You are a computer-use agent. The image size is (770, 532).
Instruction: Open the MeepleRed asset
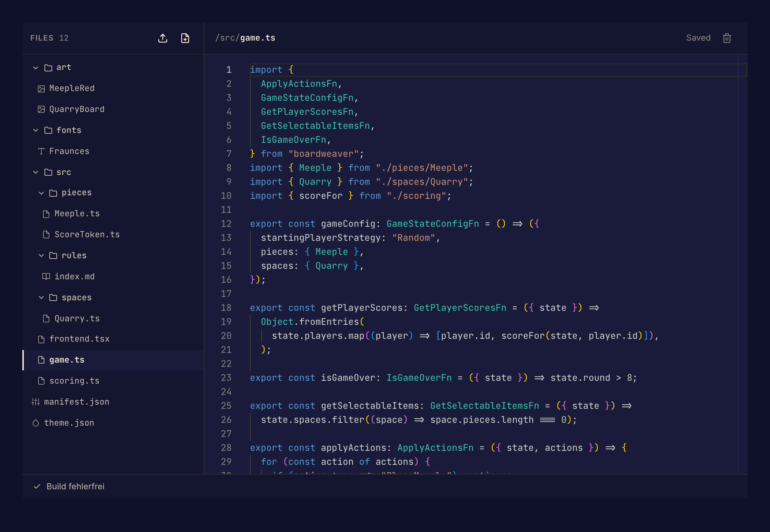(x=113, y=88)
